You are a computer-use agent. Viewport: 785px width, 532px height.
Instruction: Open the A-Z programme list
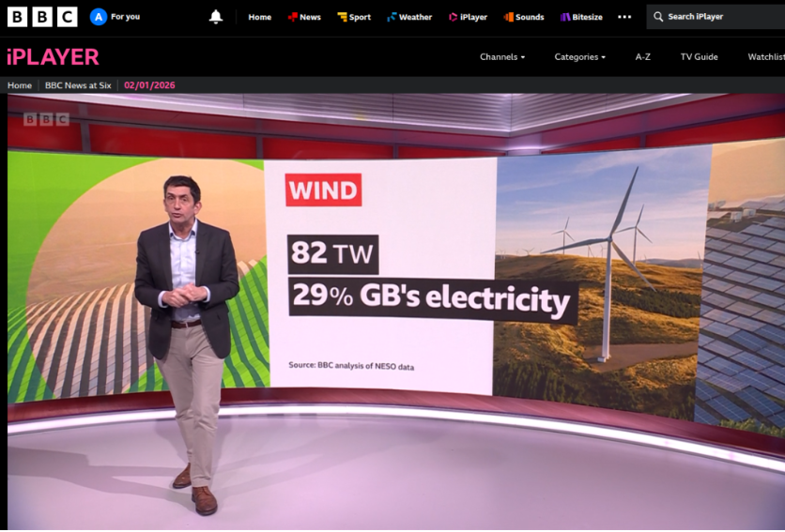coord(643,57)
